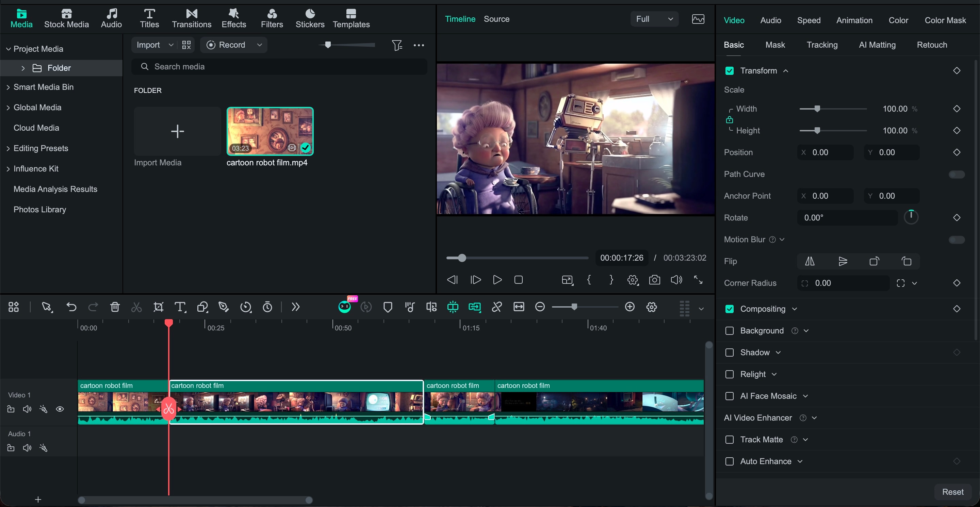Uncheck the Transform checkbox

729,71
